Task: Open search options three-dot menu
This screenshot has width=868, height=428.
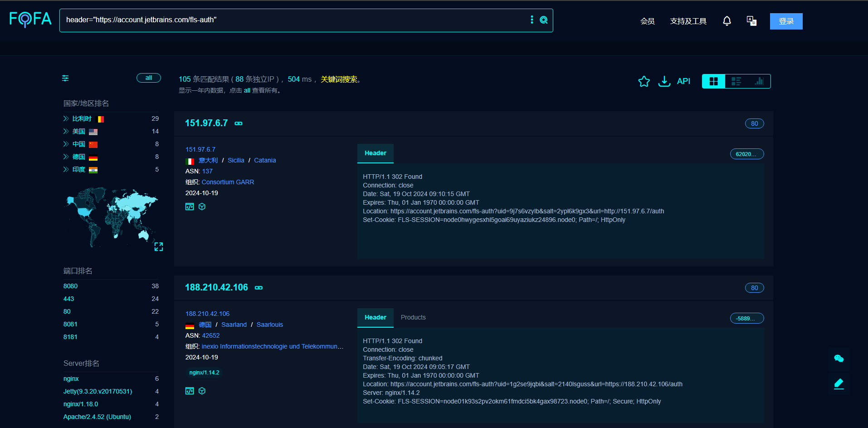Action: tap(532, 20)
